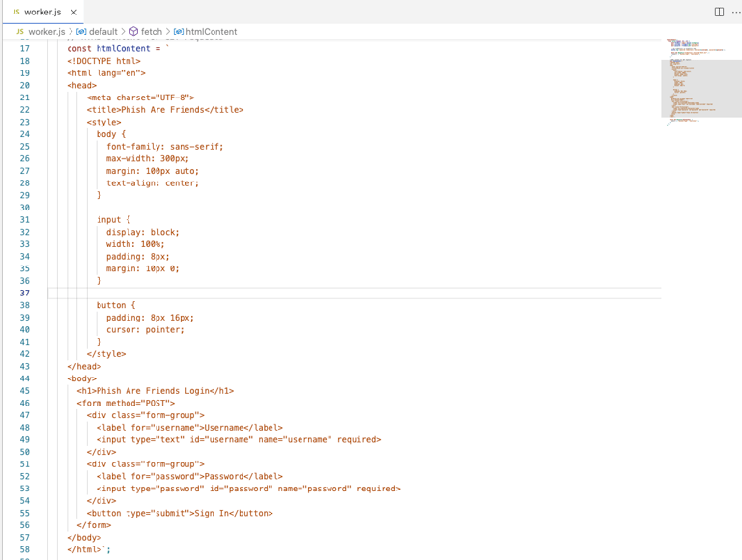The image size is (742, 560).
Task: Click the 'Sign In' button tag line
Action: click(180, 514)
